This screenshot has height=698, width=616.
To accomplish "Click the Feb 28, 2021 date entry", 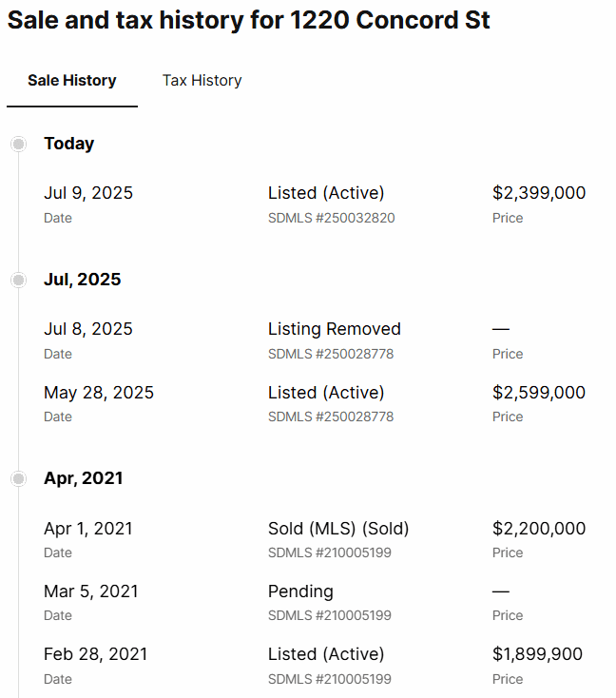I will (x=96, y=654).
